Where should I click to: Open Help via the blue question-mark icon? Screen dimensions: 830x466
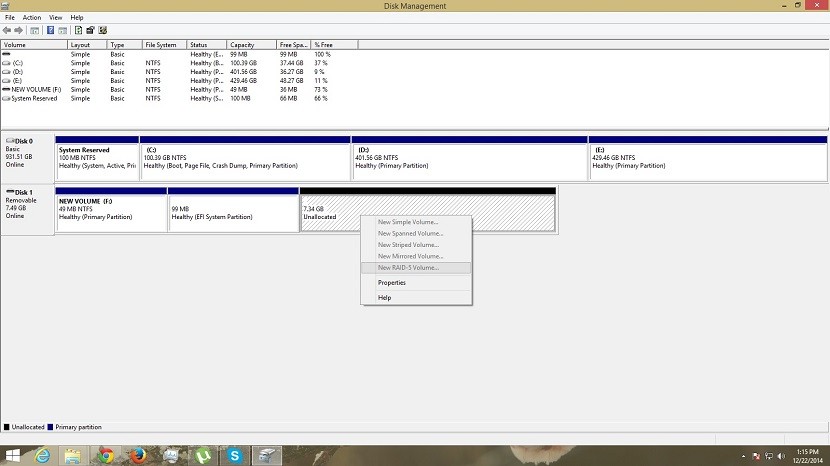[50, 30]
